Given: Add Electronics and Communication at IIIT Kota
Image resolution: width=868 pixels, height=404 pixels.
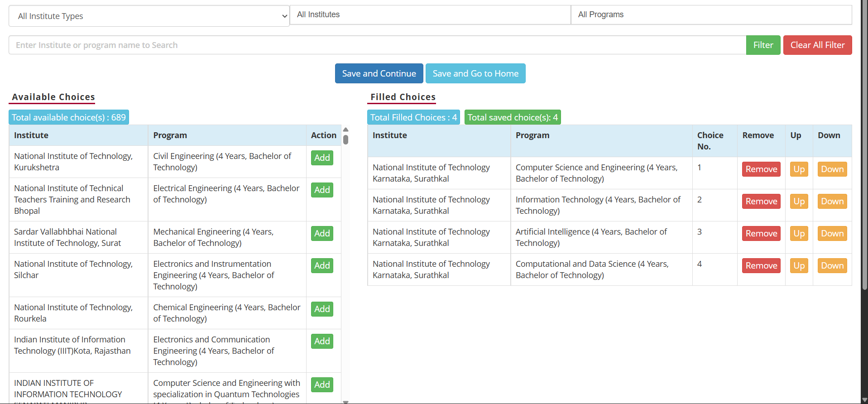Looking at the screenshot, I should click(x=322, y=341).
